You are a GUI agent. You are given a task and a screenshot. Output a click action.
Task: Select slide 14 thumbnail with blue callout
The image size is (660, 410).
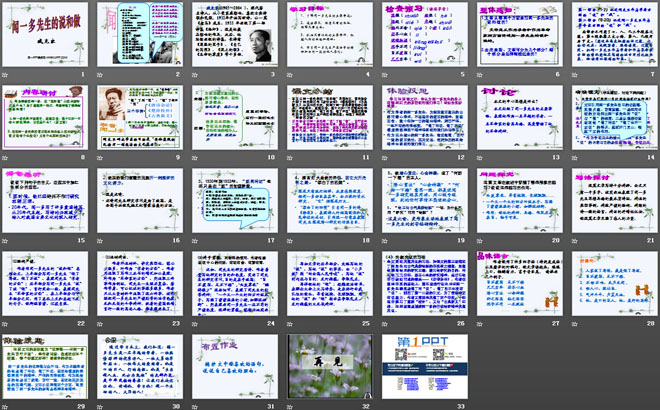click(x=615, y=117)
